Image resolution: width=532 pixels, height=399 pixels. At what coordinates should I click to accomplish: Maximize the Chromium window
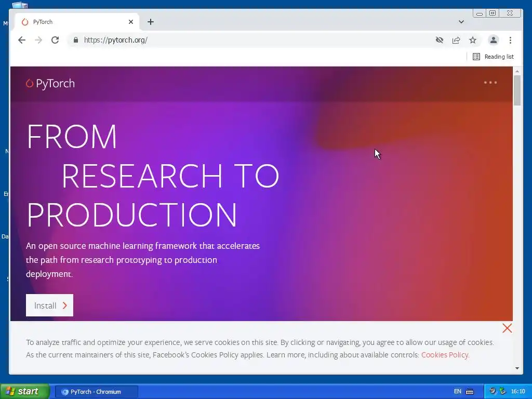[493, 13]
